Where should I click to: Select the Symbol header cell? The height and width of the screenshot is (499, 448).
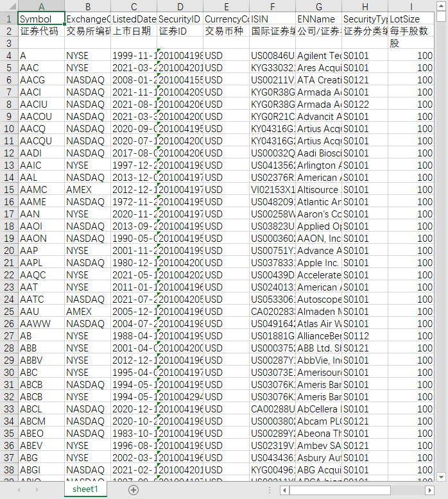tap(41, 19)
